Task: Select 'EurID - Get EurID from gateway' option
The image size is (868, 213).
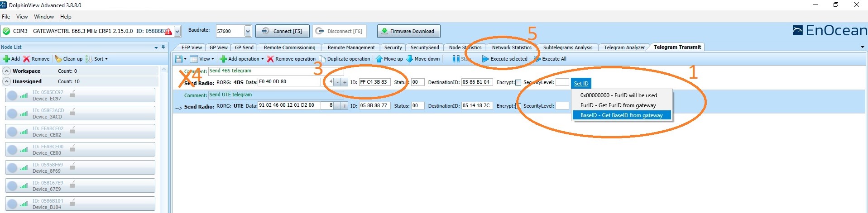Action: click(621, 105)
